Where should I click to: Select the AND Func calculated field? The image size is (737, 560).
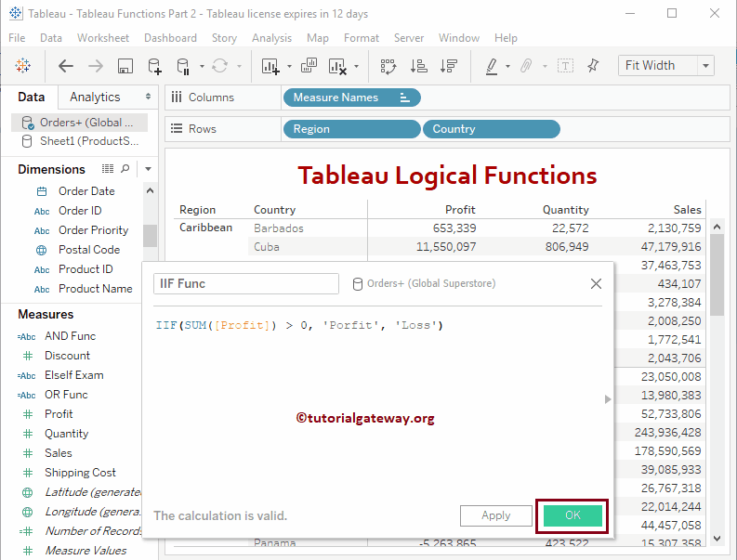coord(70,336)
